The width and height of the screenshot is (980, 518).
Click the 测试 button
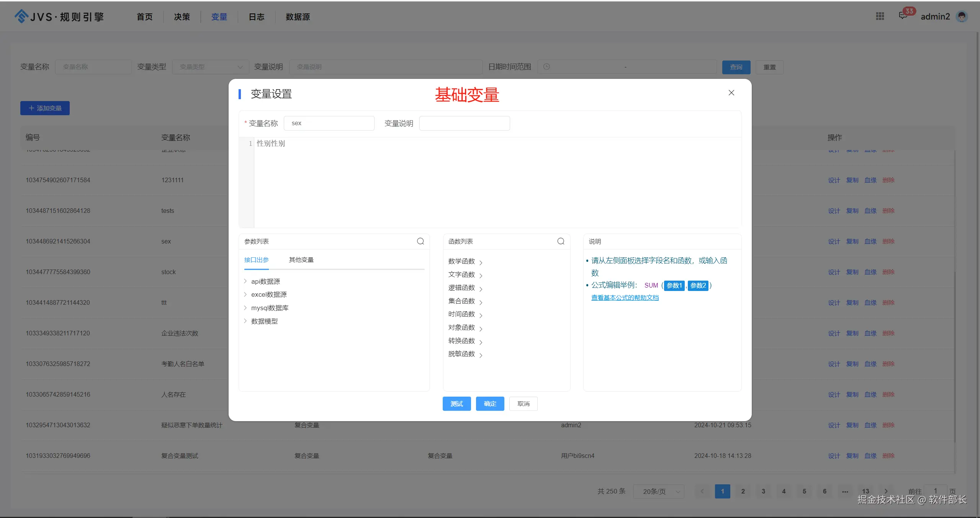pyautogui.click(x=456, y=404)
